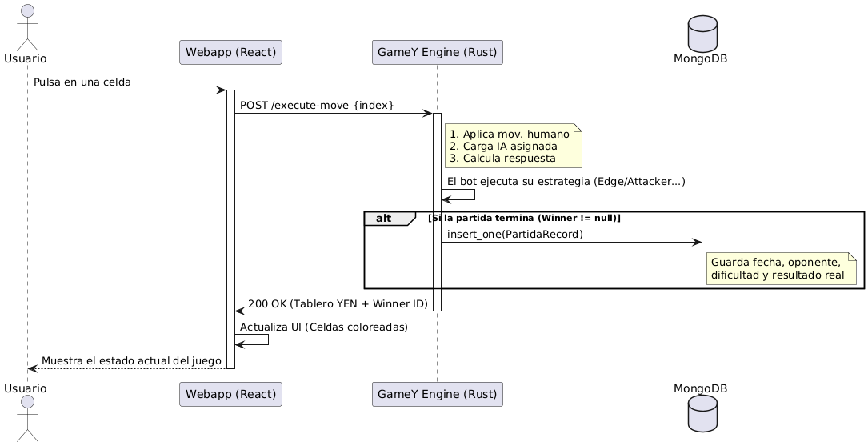This screenshot has height=446, width=868.
Task: Click the 'Pulsa en una celda' message label
Action: tap(82, 82)
